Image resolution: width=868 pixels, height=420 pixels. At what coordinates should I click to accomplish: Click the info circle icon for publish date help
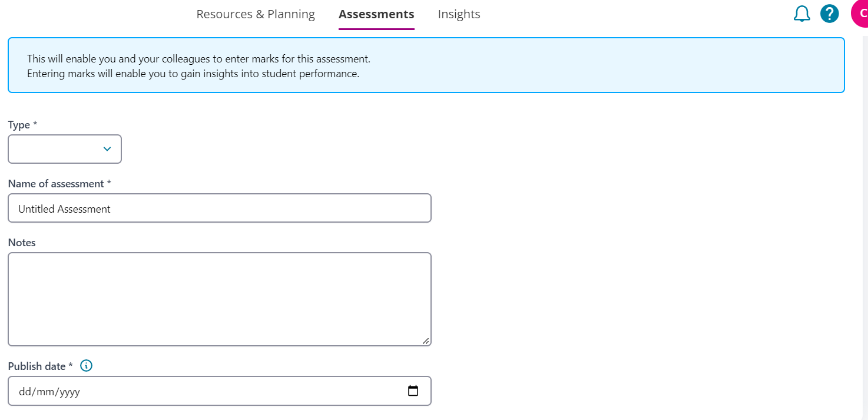(x=86, y=366)
